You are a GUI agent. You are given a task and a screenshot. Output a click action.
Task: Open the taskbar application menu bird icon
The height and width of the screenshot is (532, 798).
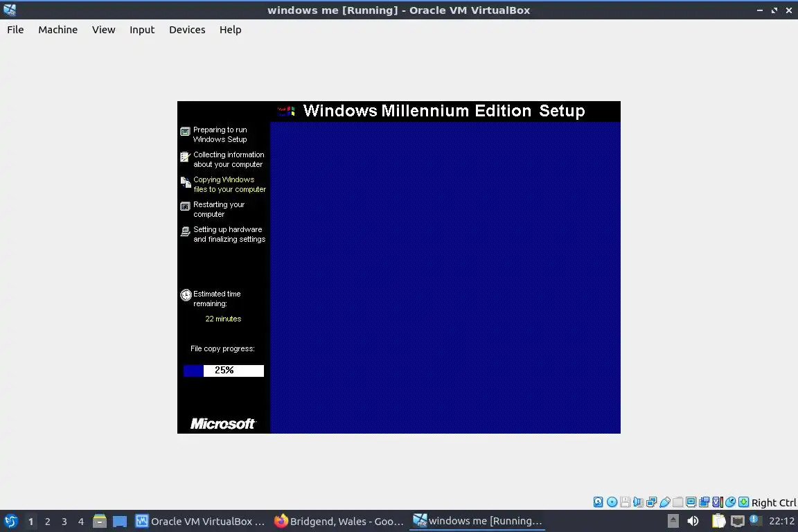point(10,522)
